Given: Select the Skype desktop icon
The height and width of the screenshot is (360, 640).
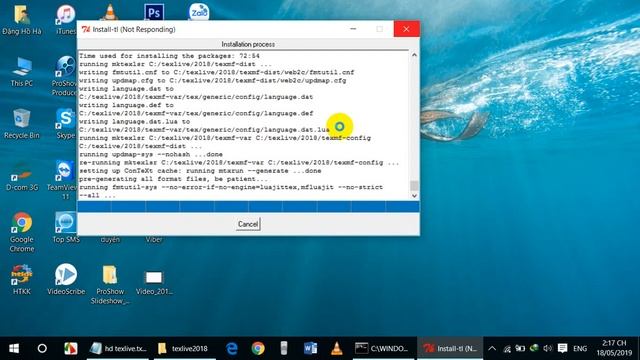Looking at the screenshot, I should 66,124.
